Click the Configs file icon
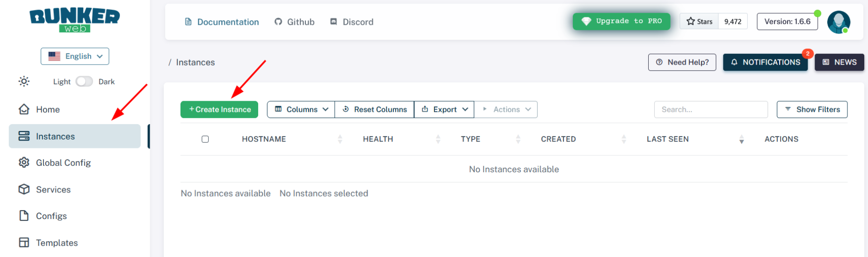The image size is (868, 257). (x=24, y=216)
